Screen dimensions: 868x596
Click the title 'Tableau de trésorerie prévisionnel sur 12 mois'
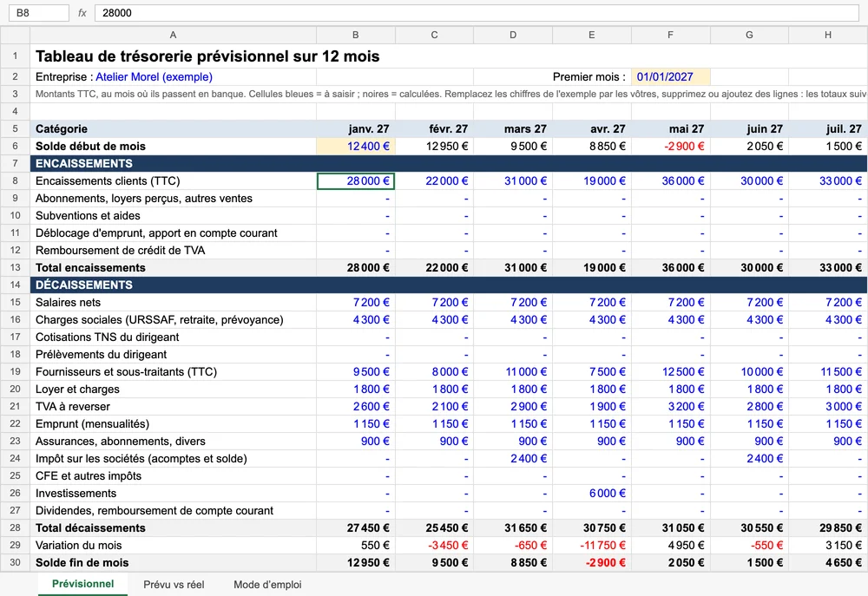207,56
